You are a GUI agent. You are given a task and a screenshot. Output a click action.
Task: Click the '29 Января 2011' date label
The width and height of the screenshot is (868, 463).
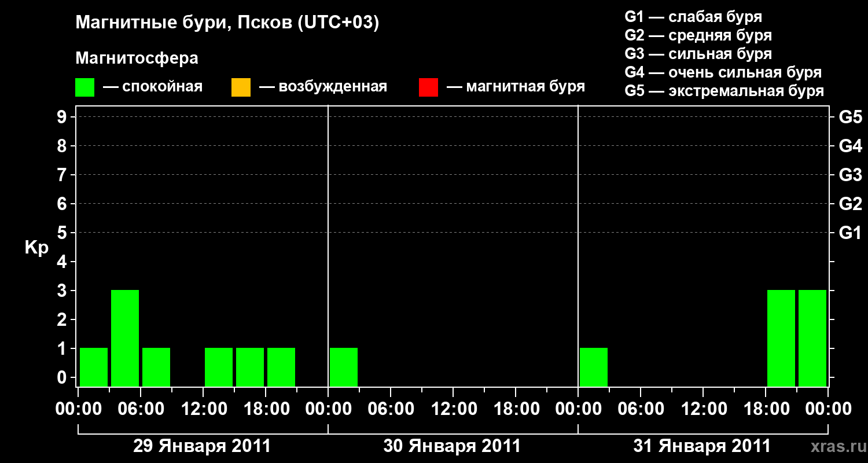202,446
